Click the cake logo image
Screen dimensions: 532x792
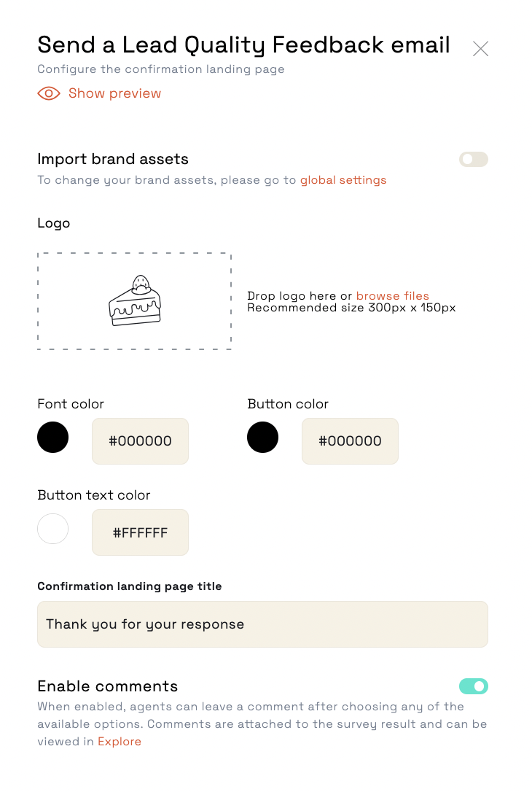pos(135,300)
